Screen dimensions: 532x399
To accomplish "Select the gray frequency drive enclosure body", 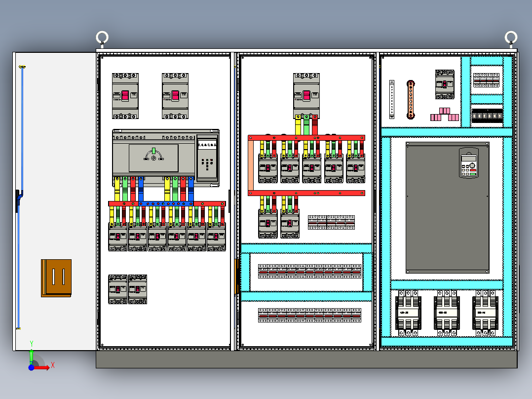I will [448, 207].
